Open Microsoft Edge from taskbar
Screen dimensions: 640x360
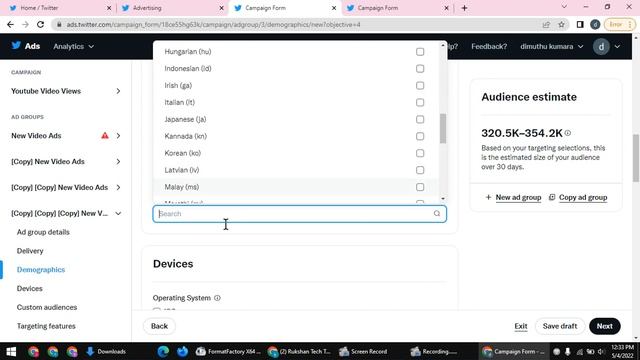[163, 351]
